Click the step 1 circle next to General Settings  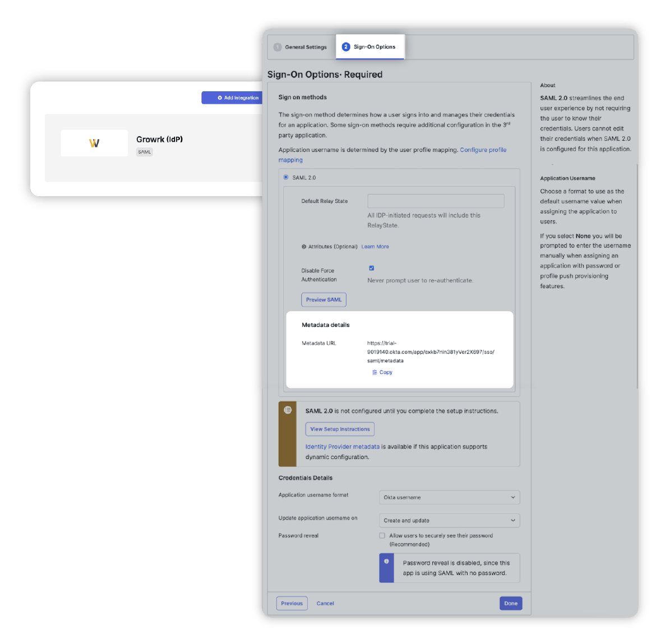pos(278,47)
